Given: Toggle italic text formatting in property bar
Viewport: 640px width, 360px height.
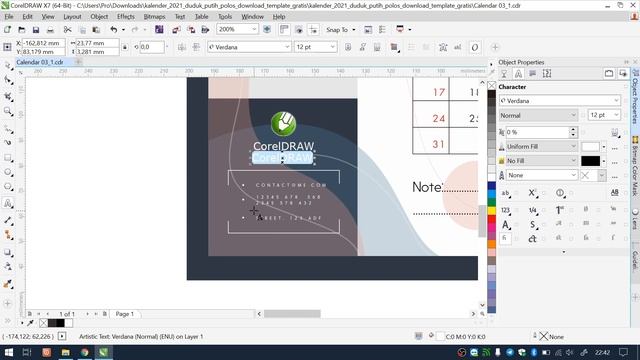Looking at the screenshot, I should pyautogui.click(x=362, y=47).
